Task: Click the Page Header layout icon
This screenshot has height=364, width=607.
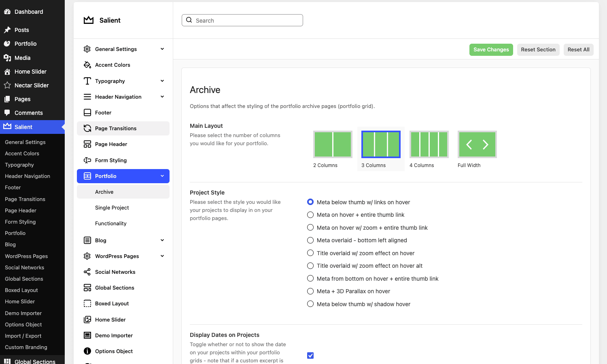Action: (87, 144)
